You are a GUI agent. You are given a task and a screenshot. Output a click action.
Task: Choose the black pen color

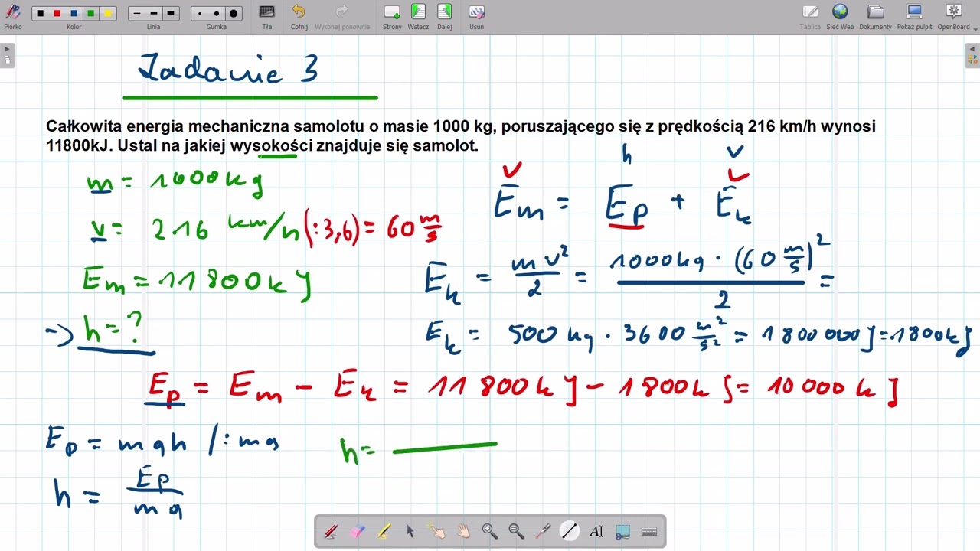[41, 14]
